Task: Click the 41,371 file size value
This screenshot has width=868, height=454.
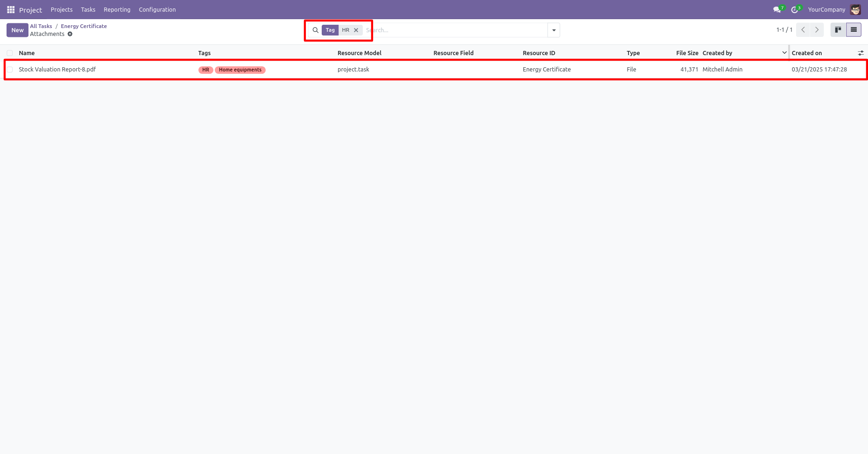Action: pos(689,70)
